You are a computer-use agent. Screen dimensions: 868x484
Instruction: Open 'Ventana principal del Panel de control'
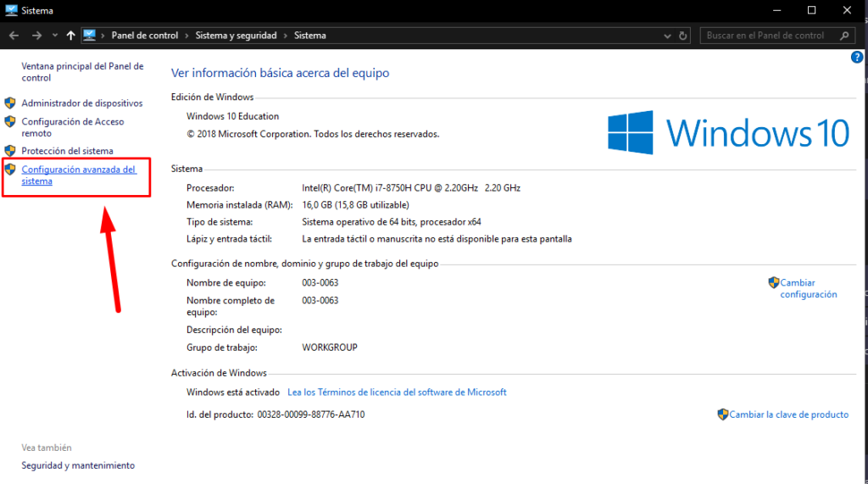point(82,72)
